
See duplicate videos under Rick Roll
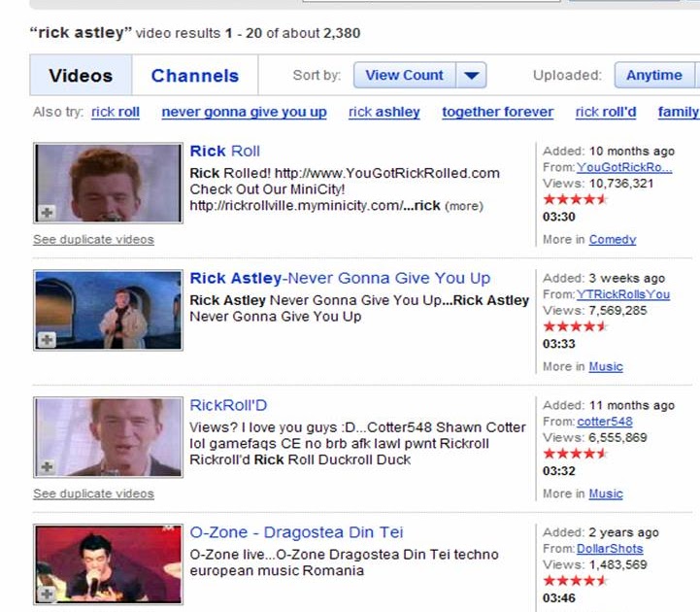tap(94, 239)
